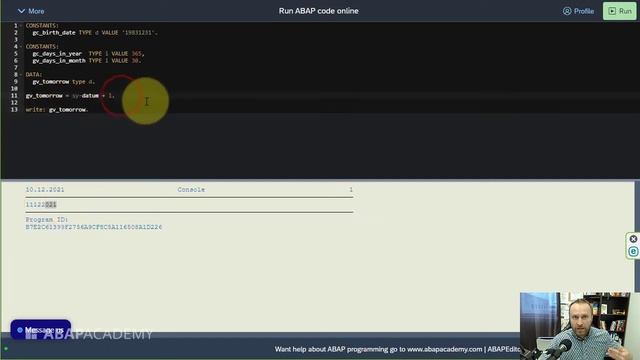Click line 2 gc_birth_date declaration

(95, 33)
